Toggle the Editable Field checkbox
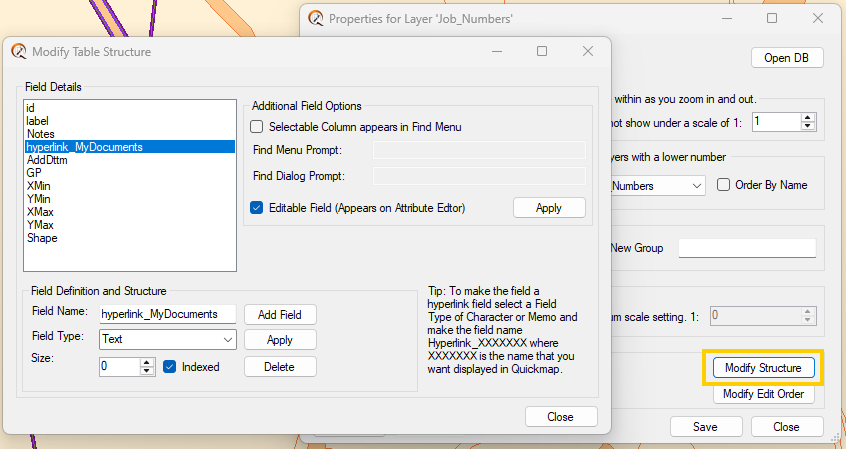This screenshot has height=449, width=846. click(257, 208)
